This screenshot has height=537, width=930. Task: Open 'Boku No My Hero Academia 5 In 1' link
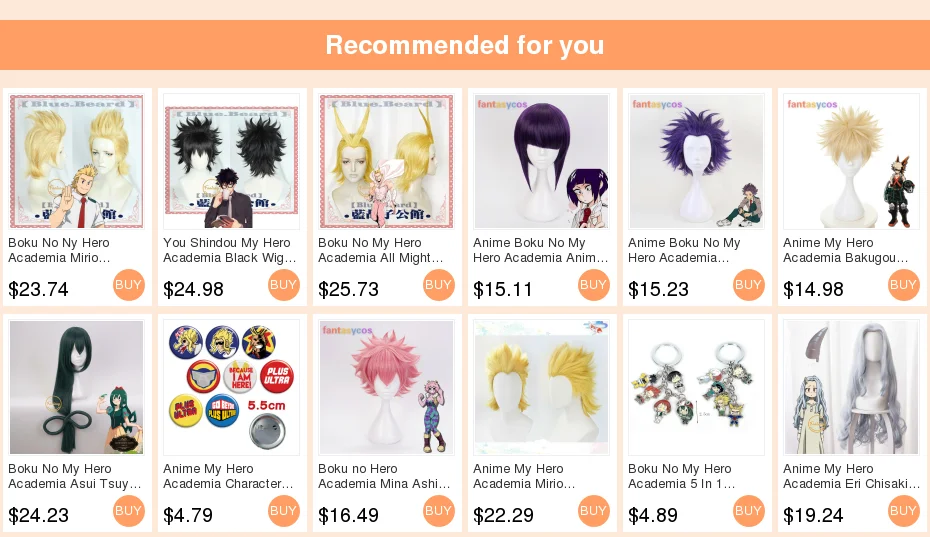(681, 476)
